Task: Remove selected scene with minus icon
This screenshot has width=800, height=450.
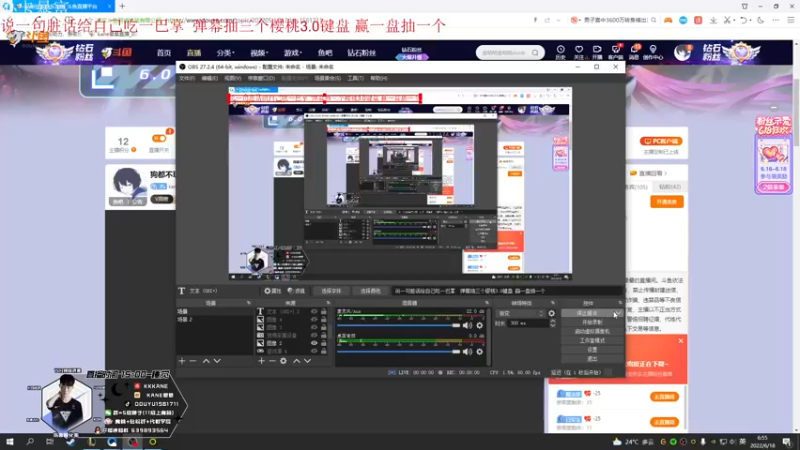Action: (193, 361)
